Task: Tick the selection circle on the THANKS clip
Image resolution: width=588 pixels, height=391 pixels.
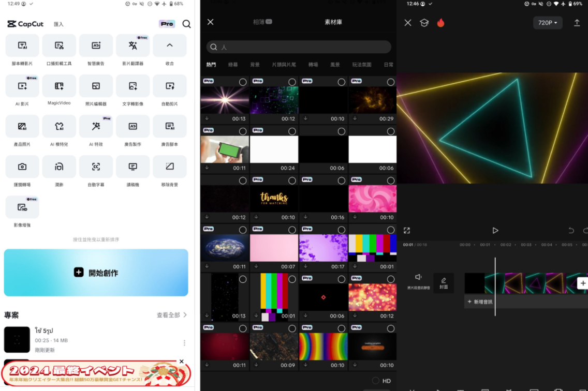Action: pyautogui.click(x=292, y=180)
